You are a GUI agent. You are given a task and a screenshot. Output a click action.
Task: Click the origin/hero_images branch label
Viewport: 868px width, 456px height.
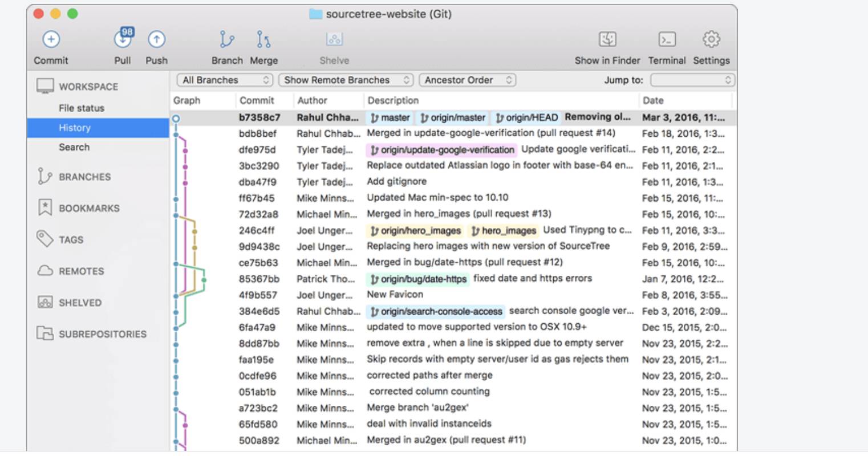coord(415,231)
